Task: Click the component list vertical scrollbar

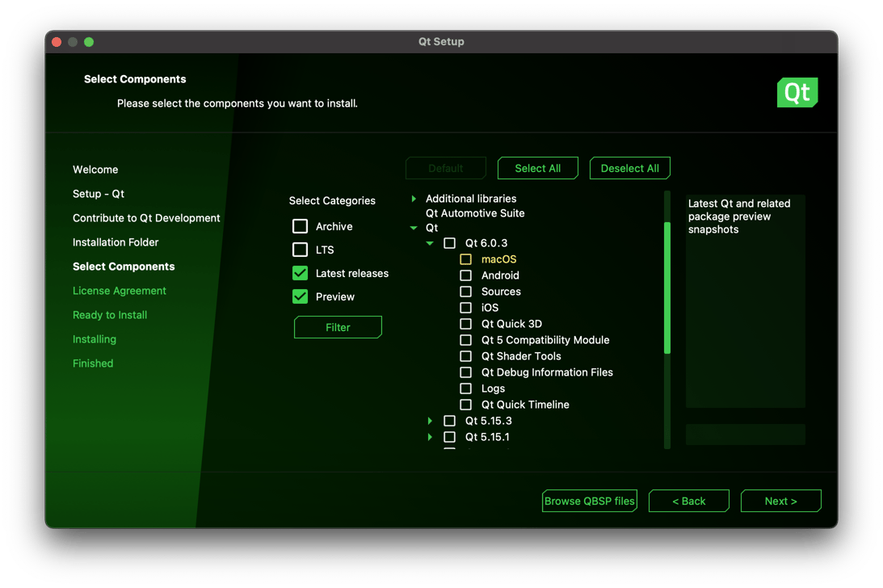Action: pos(667,288)
